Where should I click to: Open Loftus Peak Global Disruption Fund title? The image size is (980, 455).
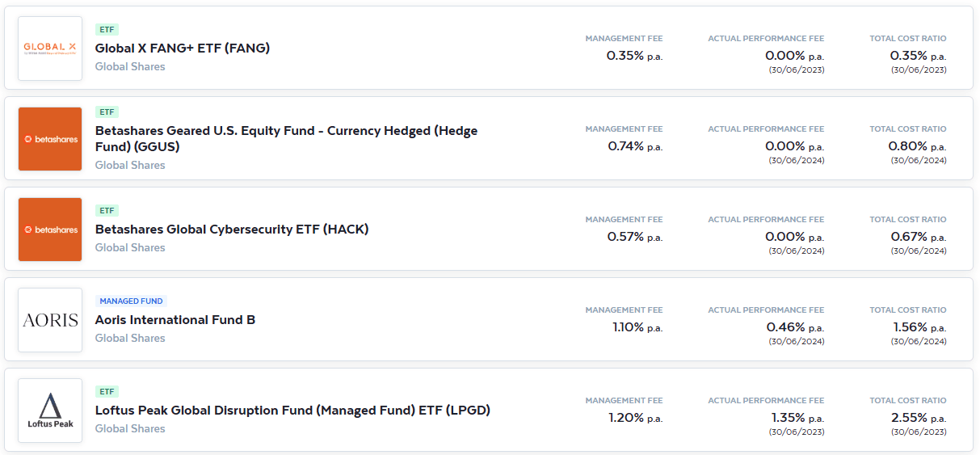(x=292, y=410)
